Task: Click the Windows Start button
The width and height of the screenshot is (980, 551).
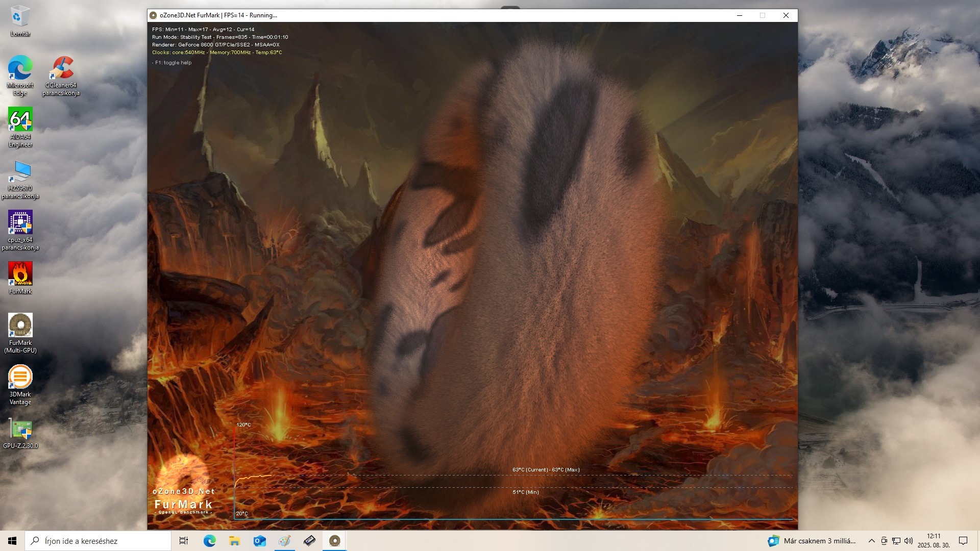Action: coord(12,541)
